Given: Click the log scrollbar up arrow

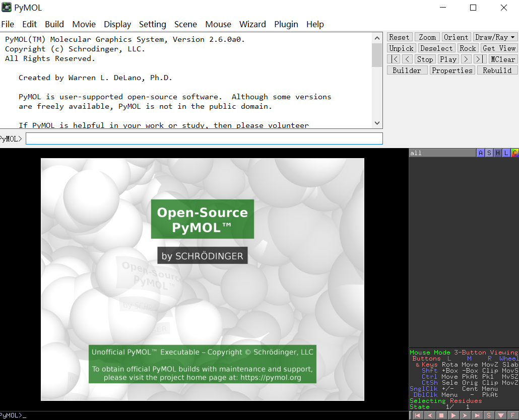Looking at the screenshot, I should click(377, 38).
